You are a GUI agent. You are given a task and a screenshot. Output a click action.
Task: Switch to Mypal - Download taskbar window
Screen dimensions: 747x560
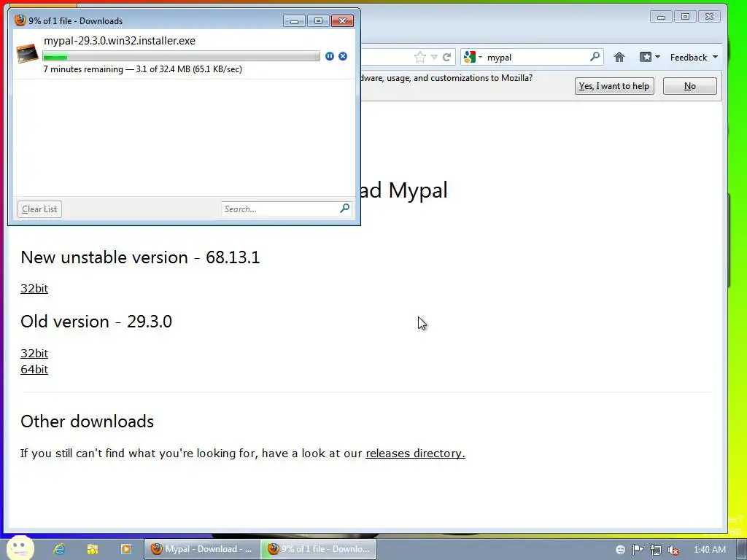[x=202, y=549]
